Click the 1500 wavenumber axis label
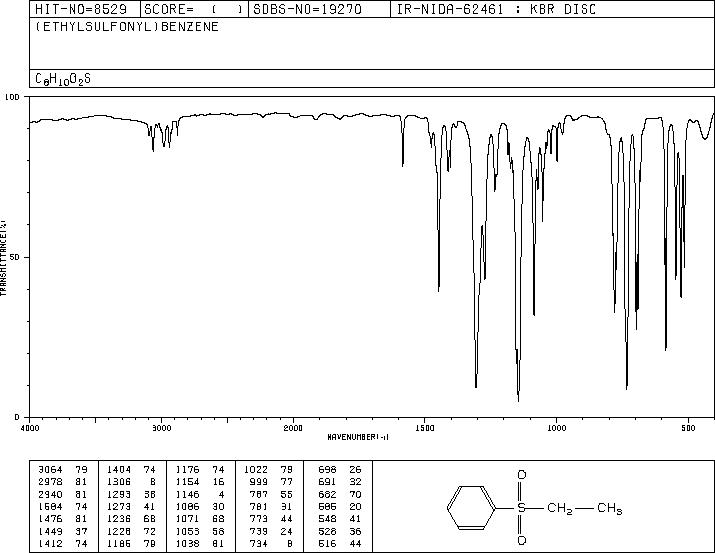This screenshot has width=715, height=553. point(425,428)
